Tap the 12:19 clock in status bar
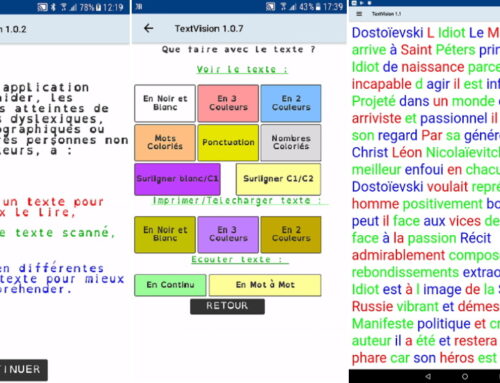This screenshot has height=383, width=500. (x=112, y=7)
